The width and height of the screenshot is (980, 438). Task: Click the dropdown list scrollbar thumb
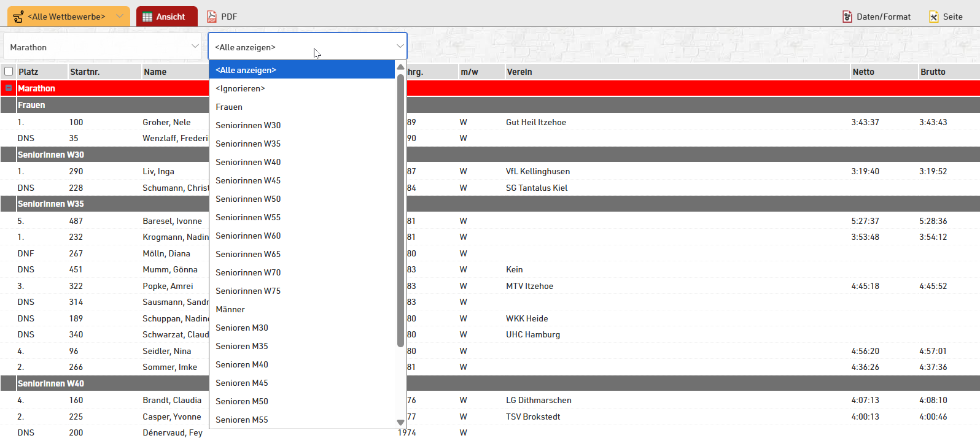point(400,209)
